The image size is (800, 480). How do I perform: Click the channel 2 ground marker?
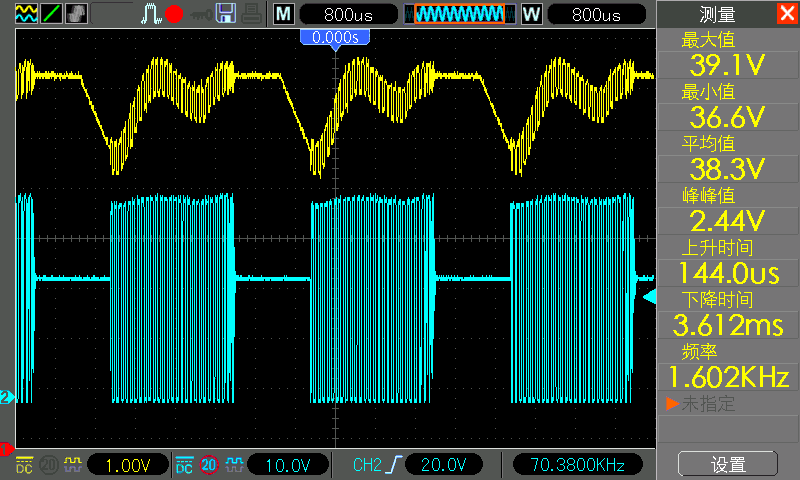(x=7, y=397)
